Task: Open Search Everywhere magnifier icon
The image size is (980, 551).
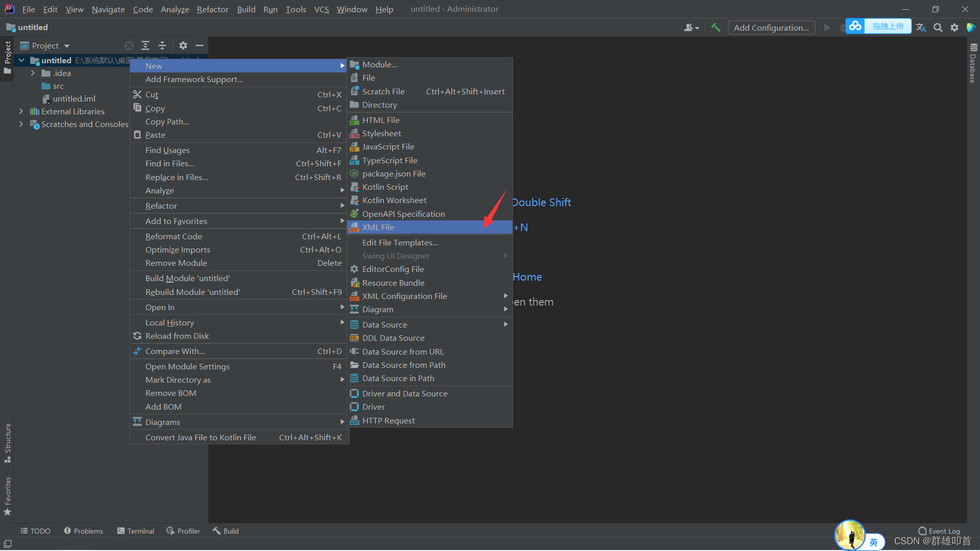Action: [x=938, y=28]
